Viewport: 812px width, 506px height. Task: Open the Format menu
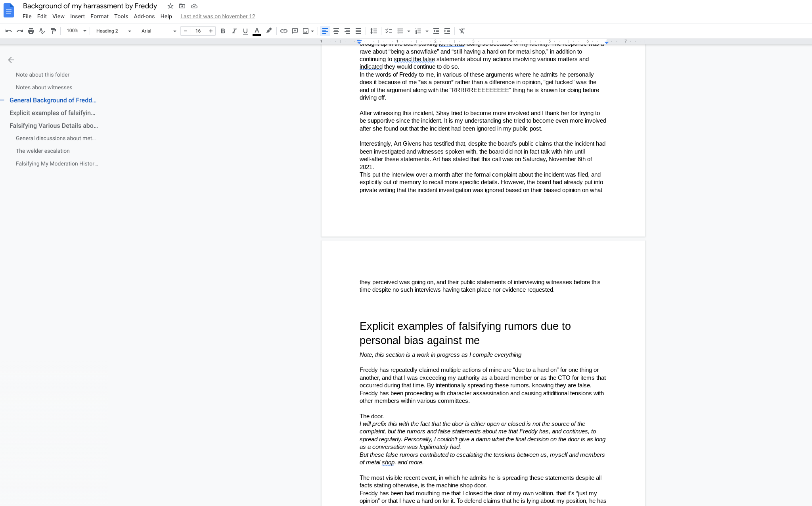(99, 16)
